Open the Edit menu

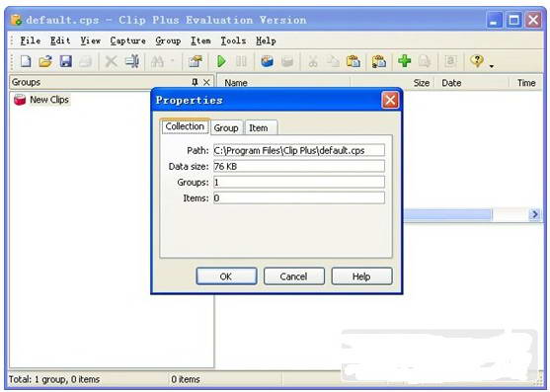click(x=60, y=40)
